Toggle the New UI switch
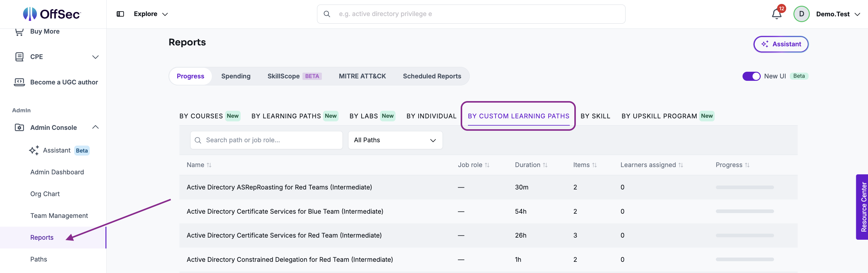Viewport: 868px width, 273px height. point(751,76)
